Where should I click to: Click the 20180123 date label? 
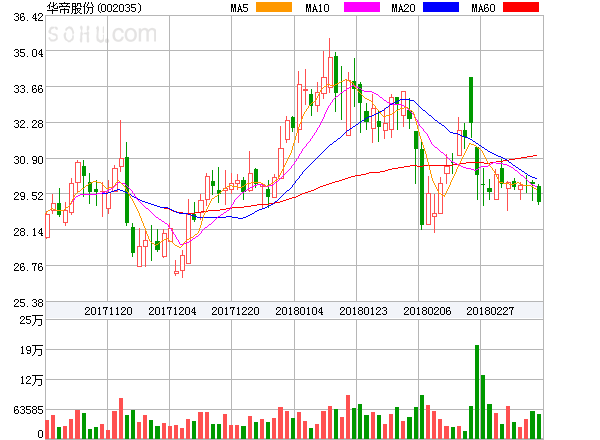(363, 311)
